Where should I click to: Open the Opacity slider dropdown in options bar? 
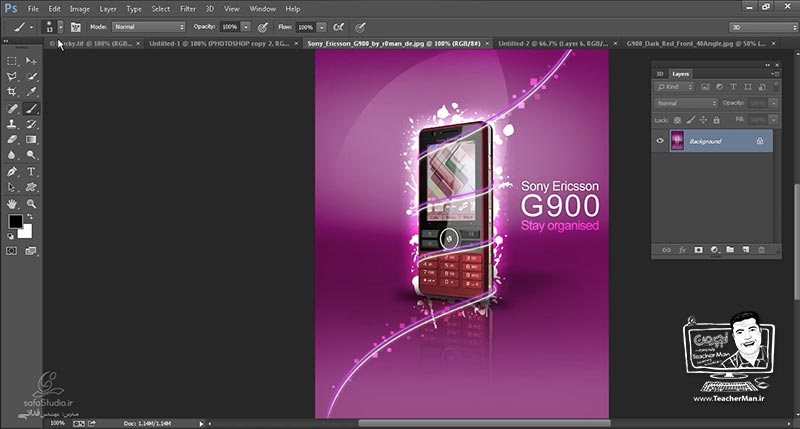[x=246, y=27]
